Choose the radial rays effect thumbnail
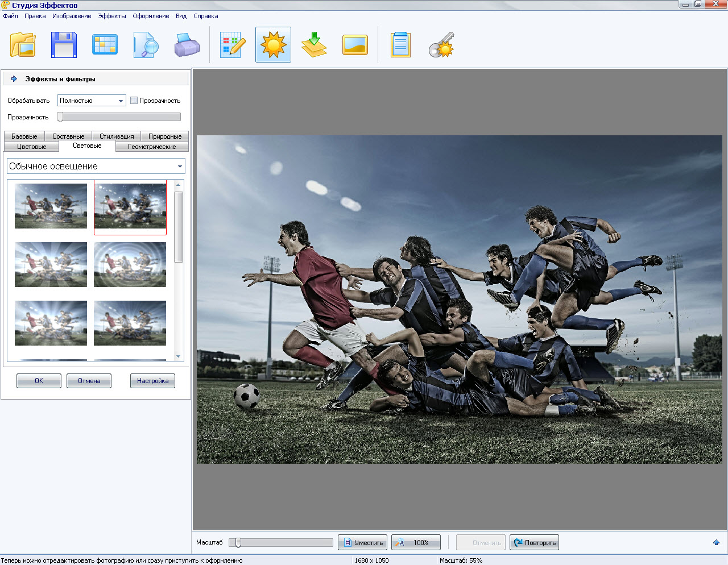Screen dimensions: 728x565 point(51,264)
